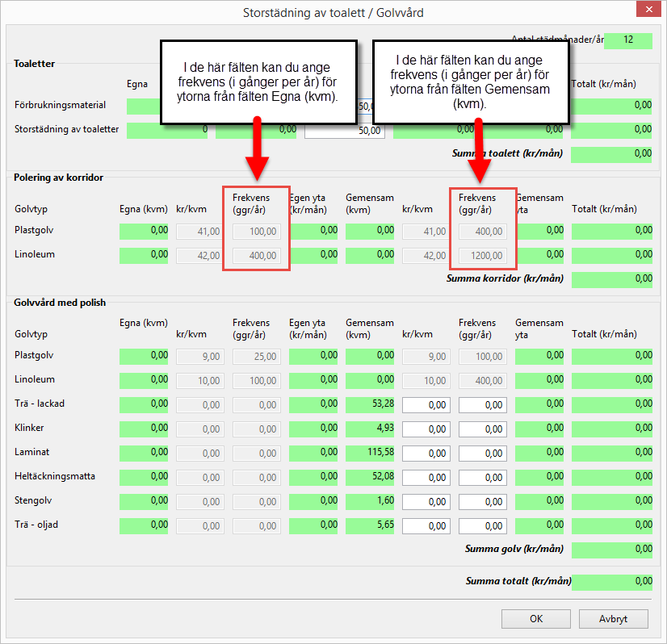Image resolution: width=667 pixels, height=644 pixels.
Task: Click Heltäckningsmatta Gemensam area showing 52,08
Action: 370,477
